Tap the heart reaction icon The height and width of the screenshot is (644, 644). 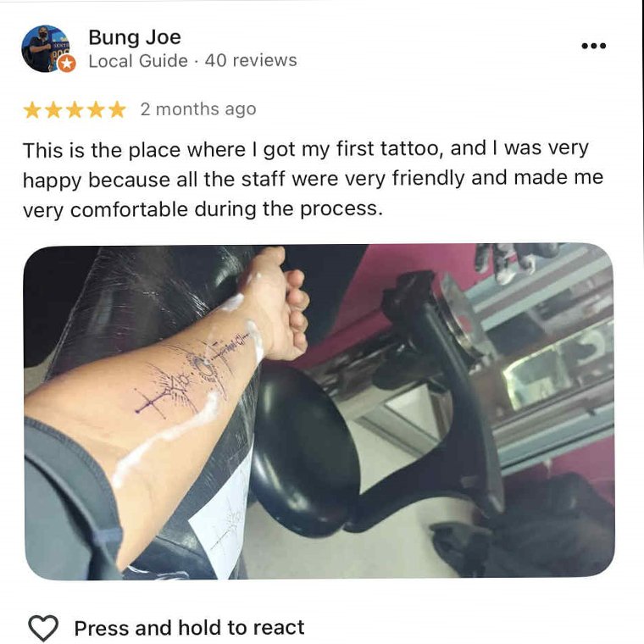point(43,628)
